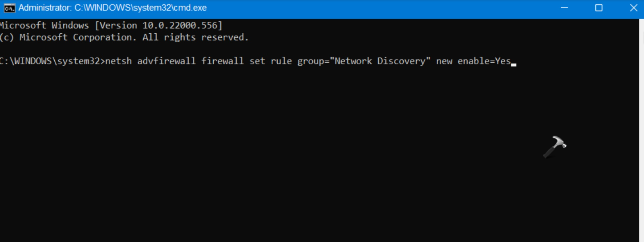Click the hammer watermark icon
This screenshot has height=242, width=644.
coord(555,146)
